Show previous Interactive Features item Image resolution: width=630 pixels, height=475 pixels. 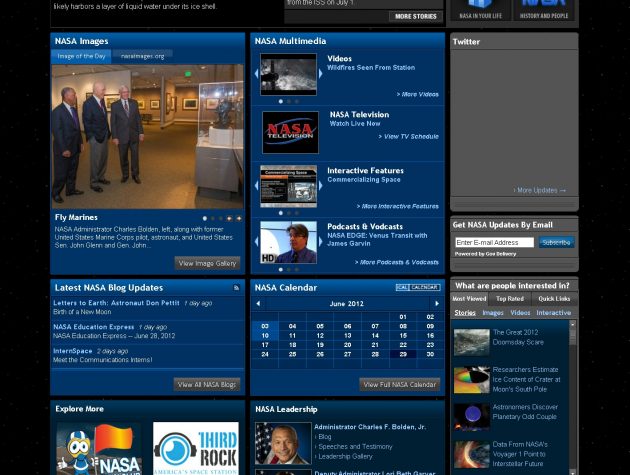pos(256,186)
